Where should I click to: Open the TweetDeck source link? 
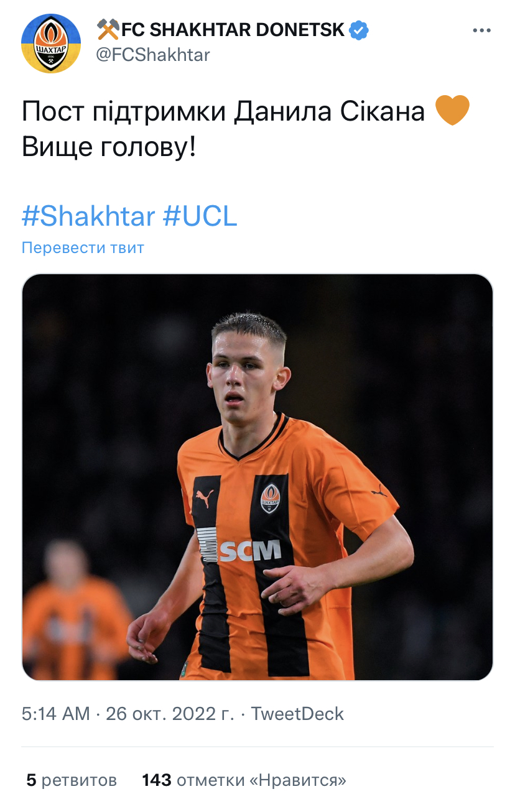(x=297, y=714)
